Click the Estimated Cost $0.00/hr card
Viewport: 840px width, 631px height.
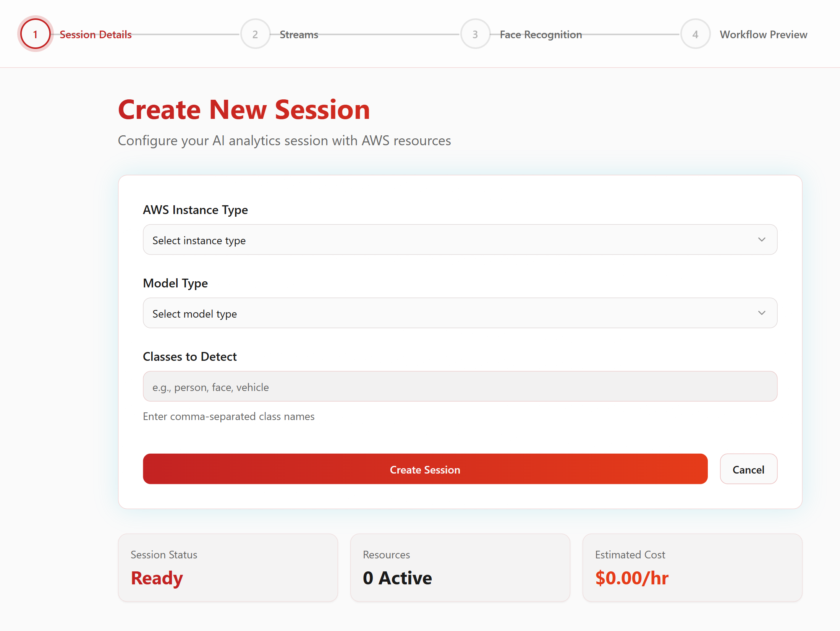(x=692, y=568)
